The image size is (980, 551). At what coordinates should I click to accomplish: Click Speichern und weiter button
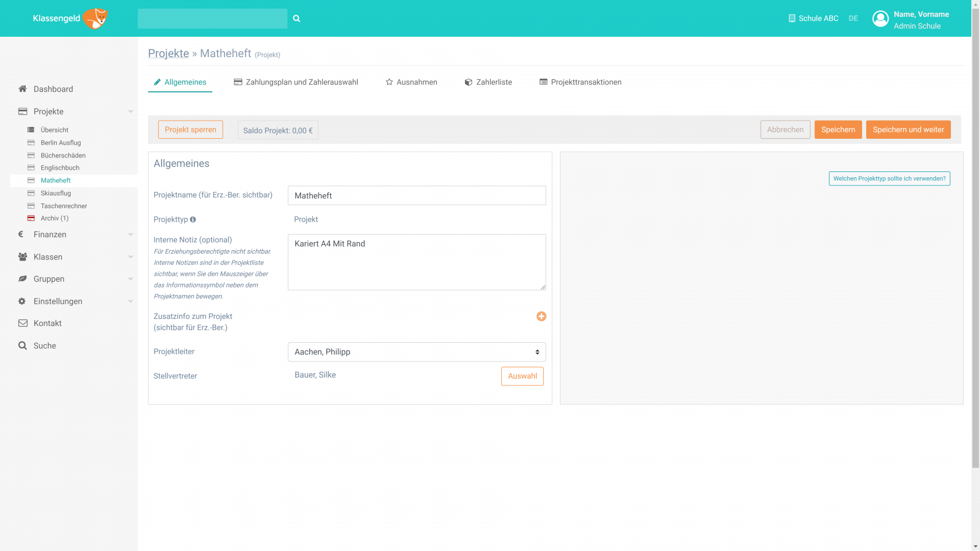908,129
